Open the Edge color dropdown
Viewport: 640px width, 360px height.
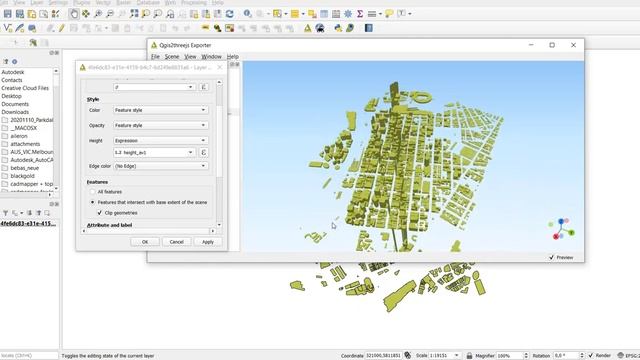161,166
